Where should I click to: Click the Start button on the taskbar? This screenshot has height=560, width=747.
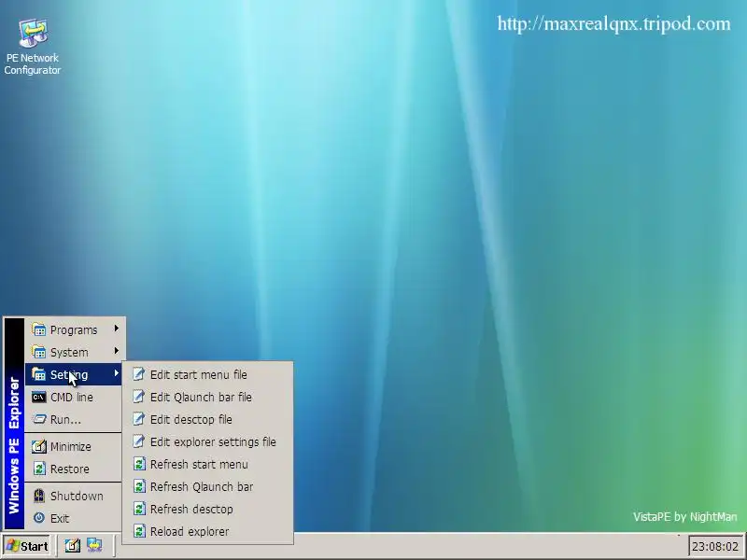[x=27, y=546]
